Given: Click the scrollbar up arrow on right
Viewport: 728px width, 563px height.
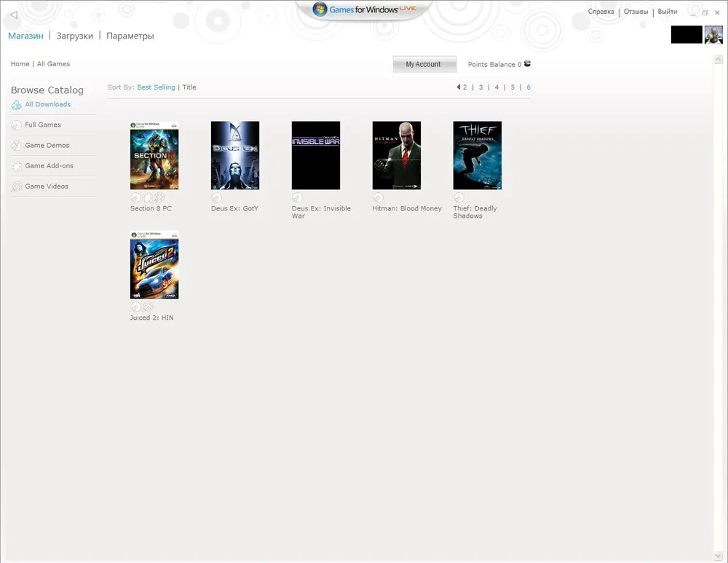Looking at the screenshot, I should [719, 60].
